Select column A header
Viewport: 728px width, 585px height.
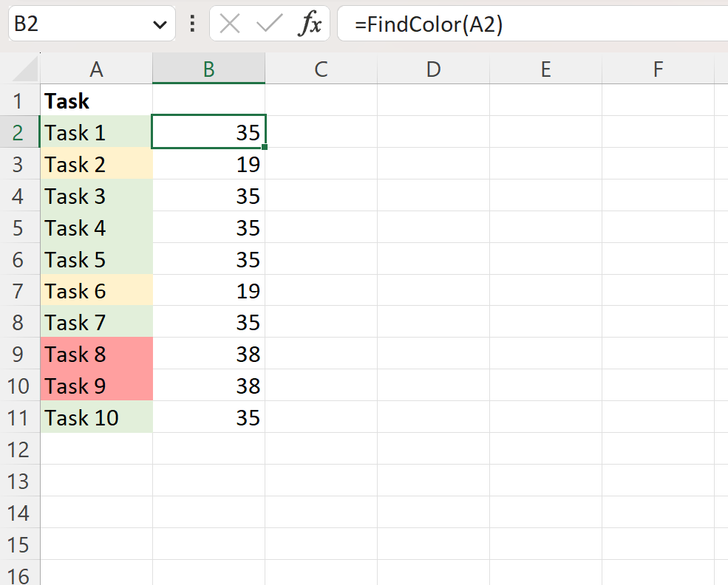[x=96, y=69]
